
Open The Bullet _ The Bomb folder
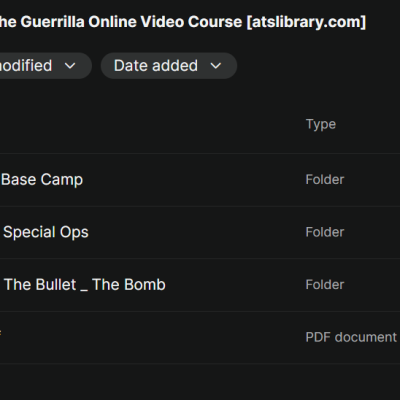[85, 285]
